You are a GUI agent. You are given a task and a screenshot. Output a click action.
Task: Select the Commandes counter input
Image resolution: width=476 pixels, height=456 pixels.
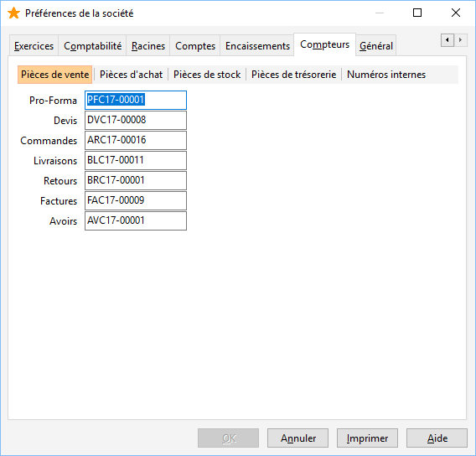coord(136,140)
